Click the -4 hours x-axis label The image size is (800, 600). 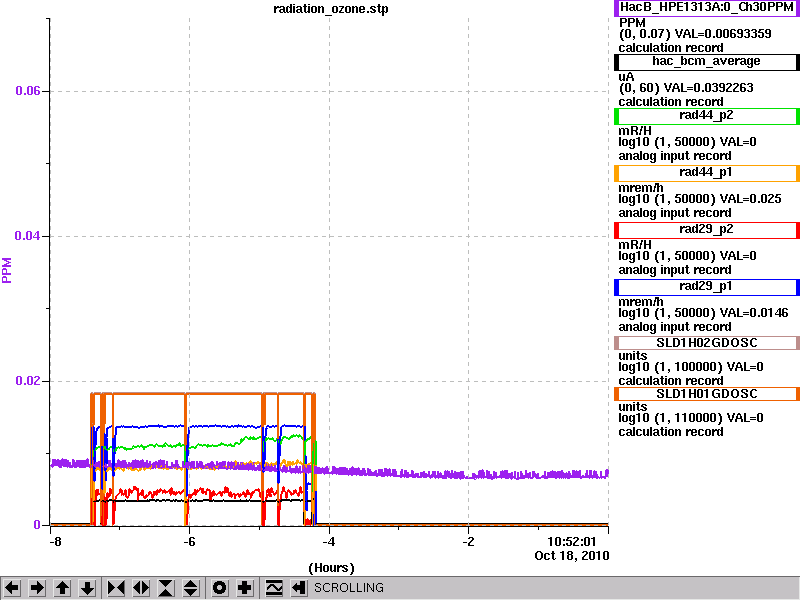click(329, 541)
